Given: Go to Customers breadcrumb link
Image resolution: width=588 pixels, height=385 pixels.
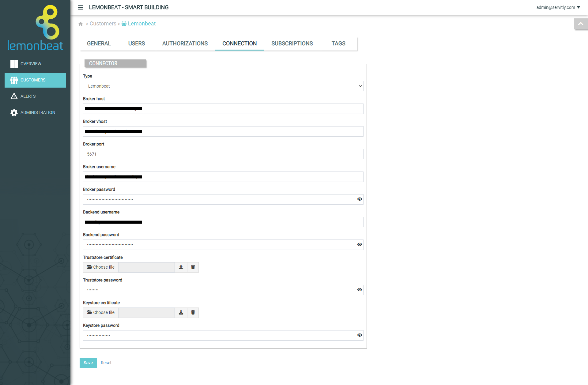Looking at the screenshot, I should pos(103,24).
